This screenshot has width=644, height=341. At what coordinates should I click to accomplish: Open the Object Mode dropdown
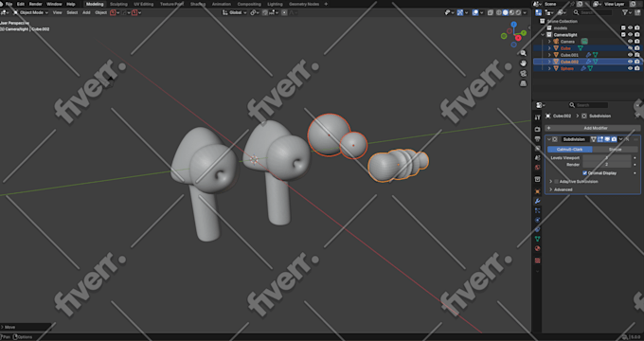point(31,12)
